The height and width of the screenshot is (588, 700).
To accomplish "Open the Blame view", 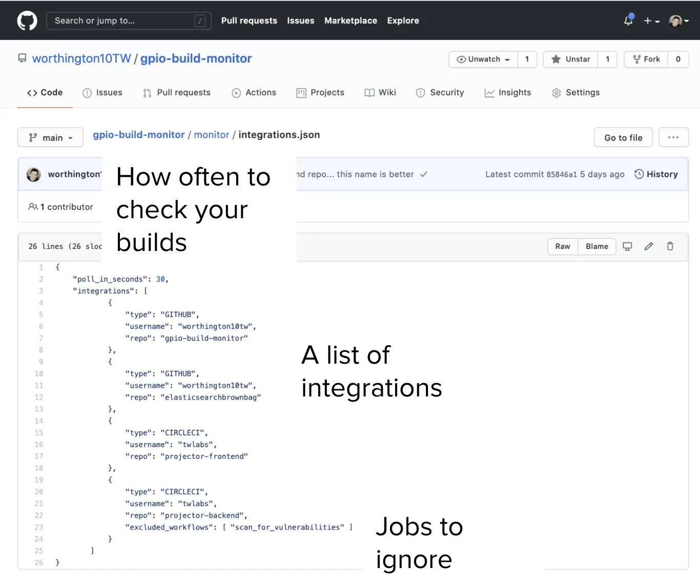I will pyautogui.click(x=597, y=246).
